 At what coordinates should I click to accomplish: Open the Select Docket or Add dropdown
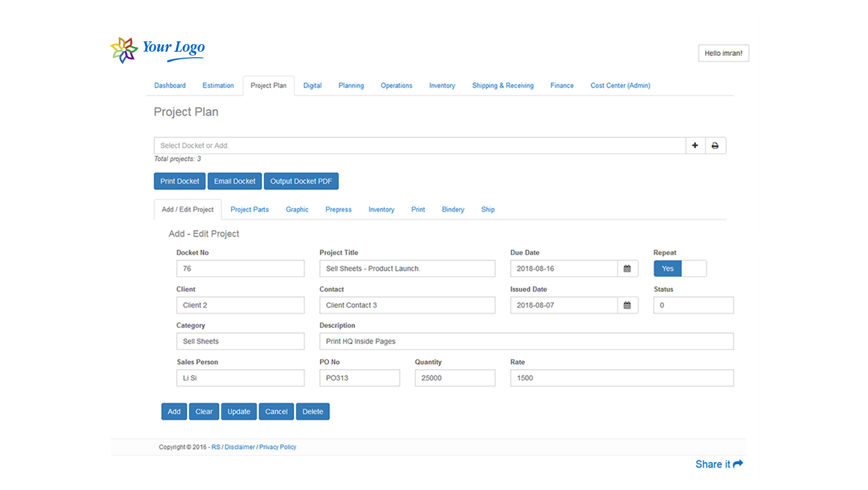click(x=419, y=145)
